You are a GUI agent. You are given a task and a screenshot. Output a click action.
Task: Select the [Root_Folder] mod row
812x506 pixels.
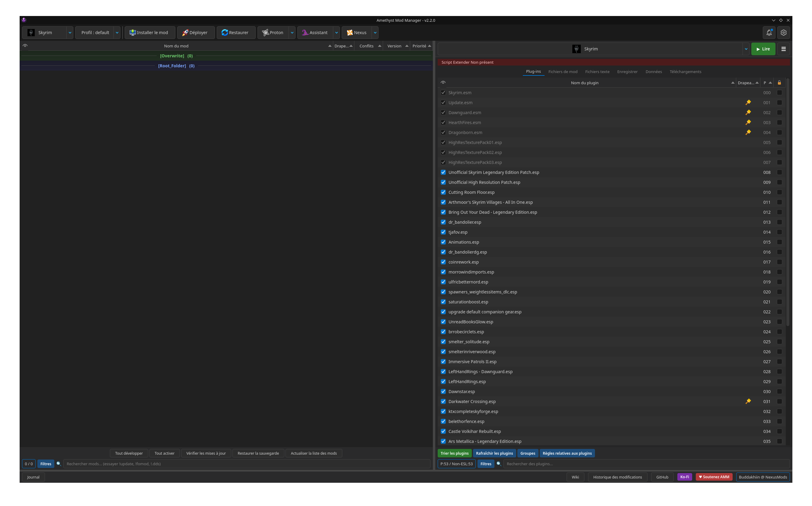(x=226, y=66)
